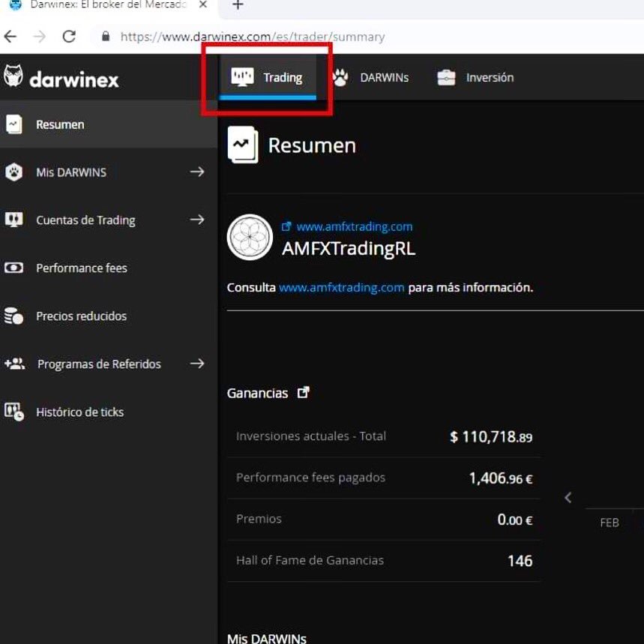The width and height of the screenshot is (644, 644).
Task: Go to previous month chevron
Action: [568, 498]
